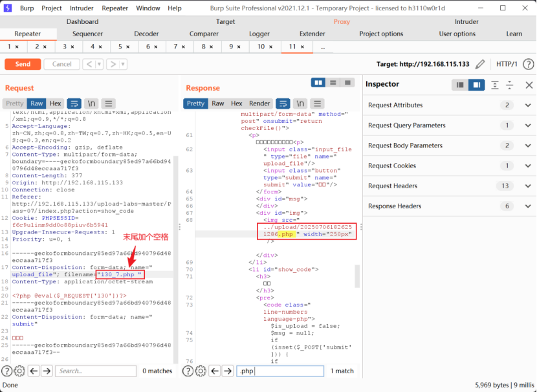Edit target with the pencil icon
Screen dimensions: 537x392
click(480, 64)
